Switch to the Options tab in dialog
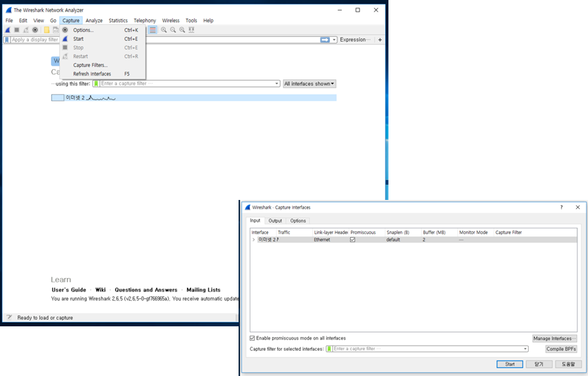The image size is (588, 376). pyautogui.click(x=298, y=221)
